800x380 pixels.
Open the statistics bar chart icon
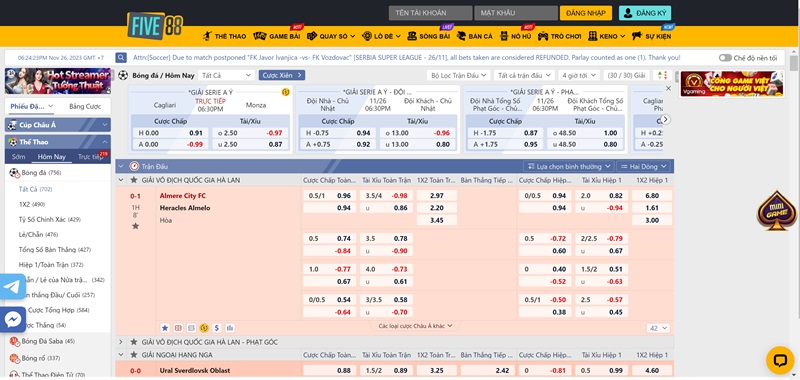(230, 328)
